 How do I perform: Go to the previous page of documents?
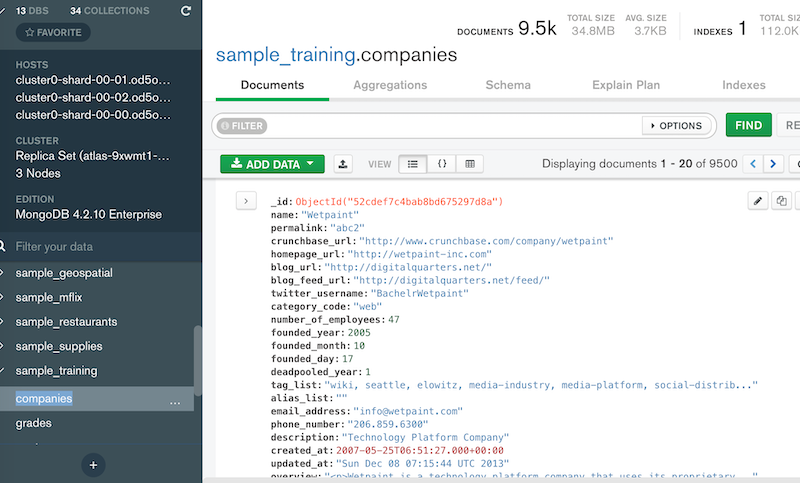click(753, 164)
